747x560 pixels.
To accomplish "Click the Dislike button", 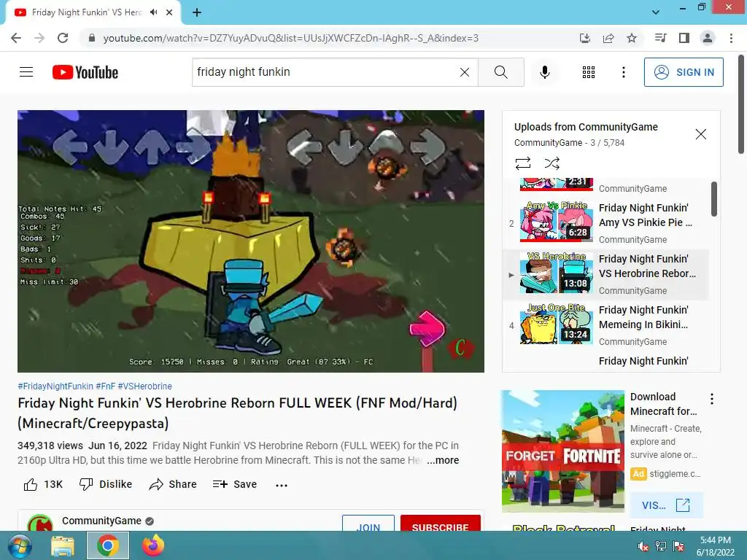I will point(105,484).
